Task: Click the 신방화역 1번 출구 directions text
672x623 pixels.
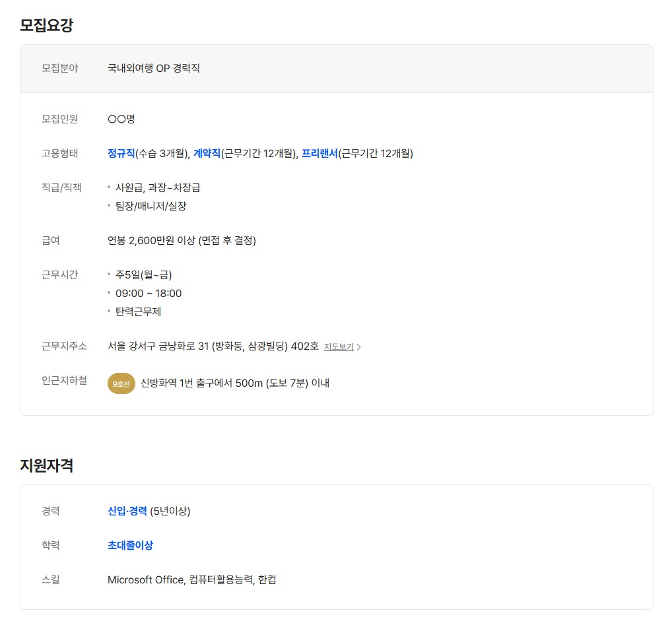Action: point(234,383)
